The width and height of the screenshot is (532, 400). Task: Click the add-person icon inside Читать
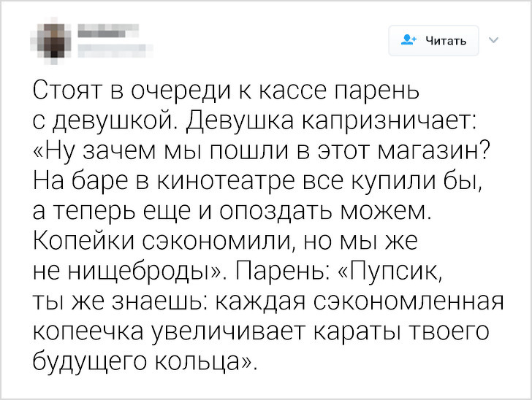(406, 40)
